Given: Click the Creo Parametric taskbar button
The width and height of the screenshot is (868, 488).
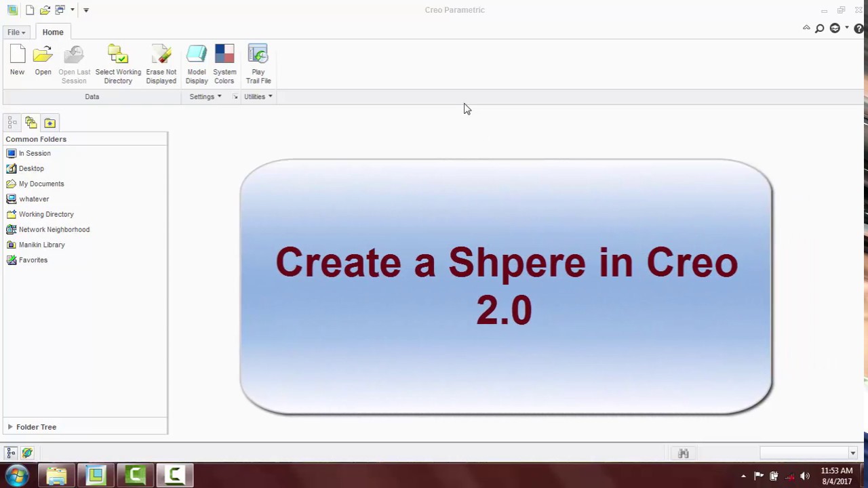Looking at the screenshot, I should [96, 476].
